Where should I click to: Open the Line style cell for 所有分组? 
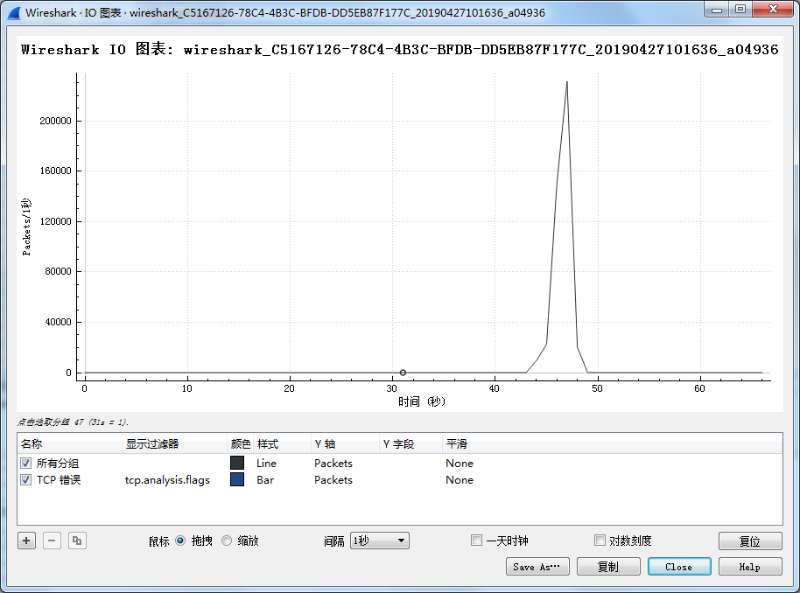click(267, 463)
